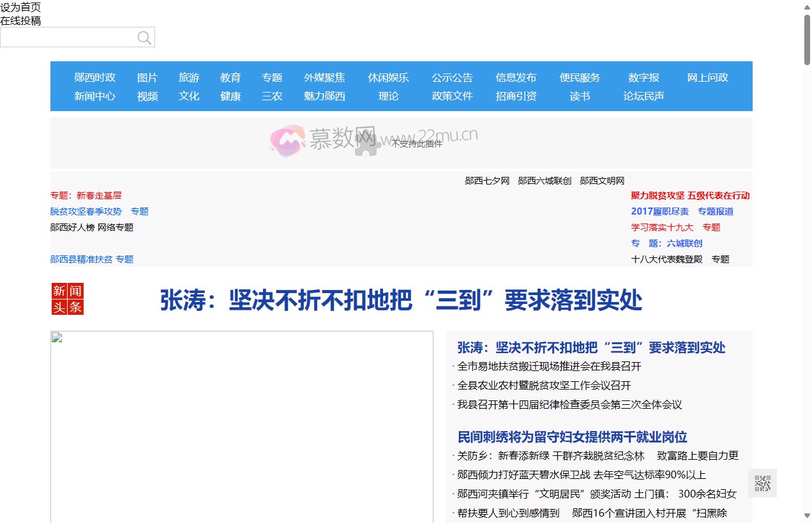Click the unsupported plugin puzzle icon

click(368, 144)
